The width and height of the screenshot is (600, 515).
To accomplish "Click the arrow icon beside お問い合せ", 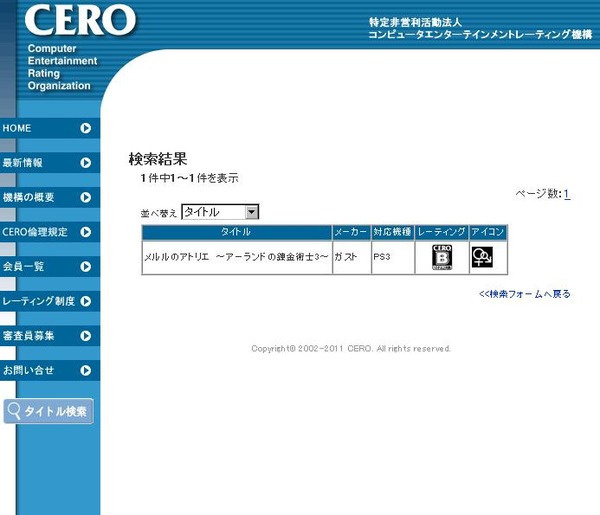I will (x=86, y=370).
